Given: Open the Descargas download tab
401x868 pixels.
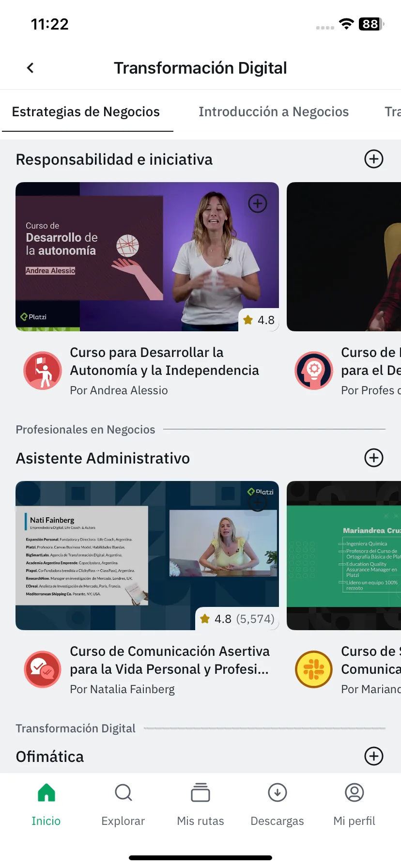Looking at the screenshot, I should (x=277, y=805).
